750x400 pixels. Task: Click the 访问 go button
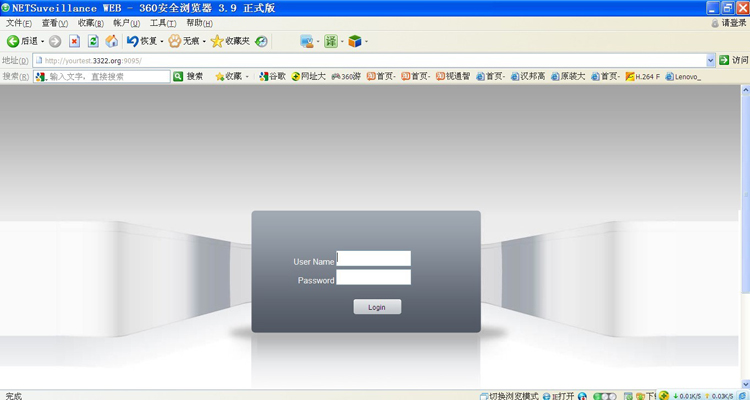733,60
